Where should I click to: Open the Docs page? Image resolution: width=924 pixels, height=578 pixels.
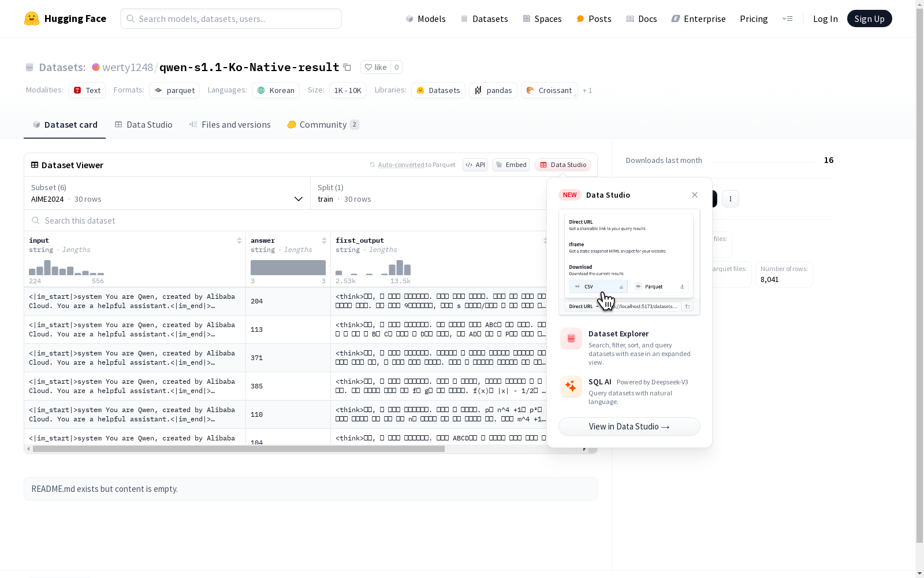641,18
